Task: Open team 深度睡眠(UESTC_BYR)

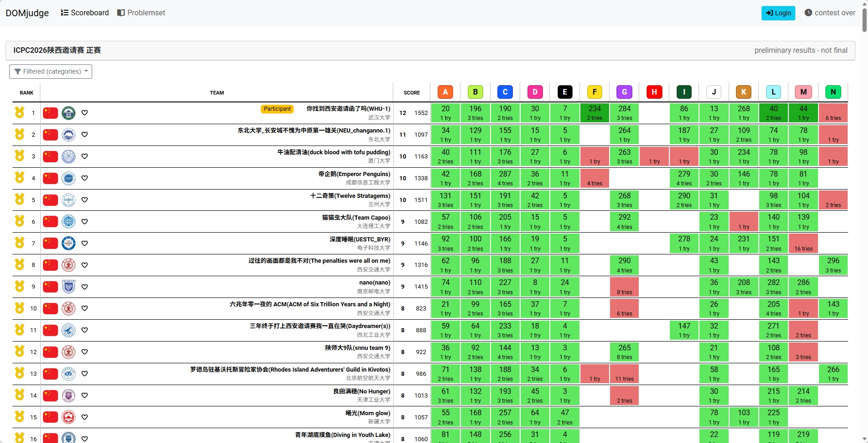Action: (360, 239)
